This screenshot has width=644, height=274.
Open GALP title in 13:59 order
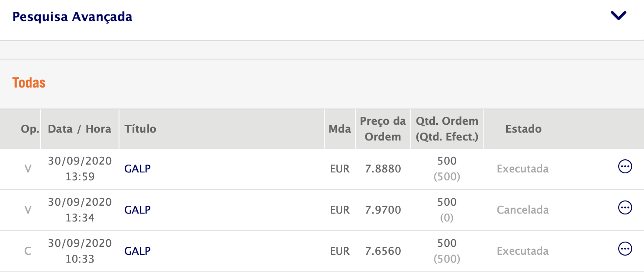pos(137,169)
